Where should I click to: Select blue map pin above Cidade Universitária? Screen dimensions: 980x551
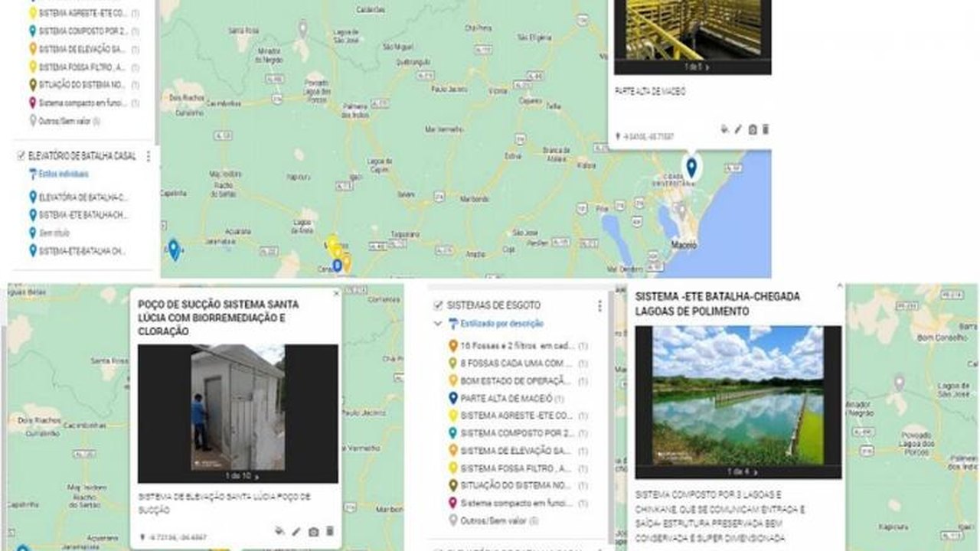click(691, 167)
